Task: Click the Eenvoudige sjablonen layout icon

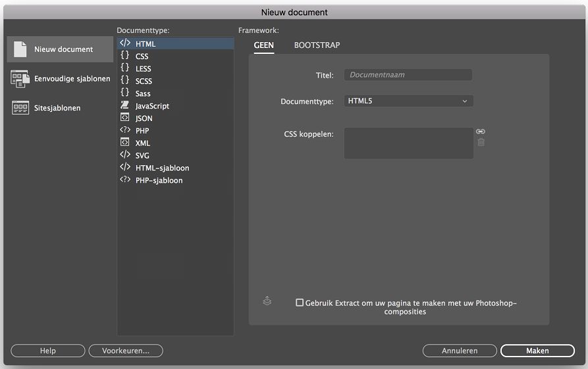Action: (20, 79)
